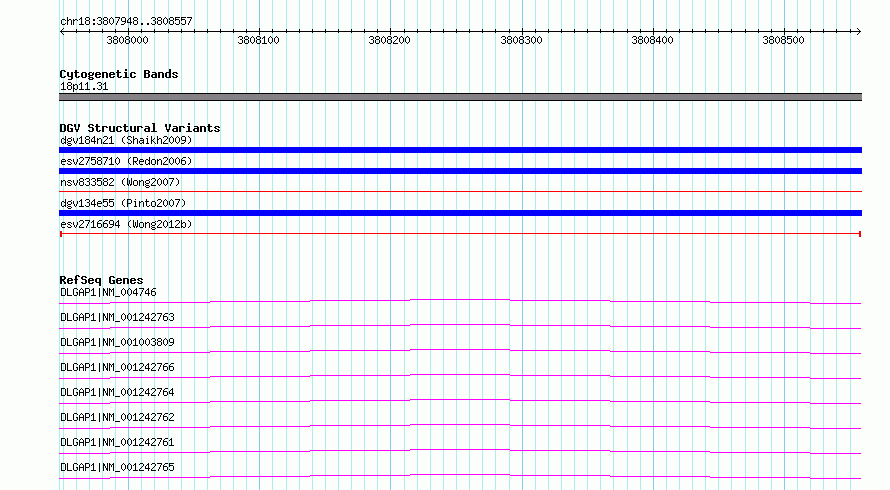Open variant dgv134e55 (Pinto2007) label
890x490 pixels.
pos(123,203)
